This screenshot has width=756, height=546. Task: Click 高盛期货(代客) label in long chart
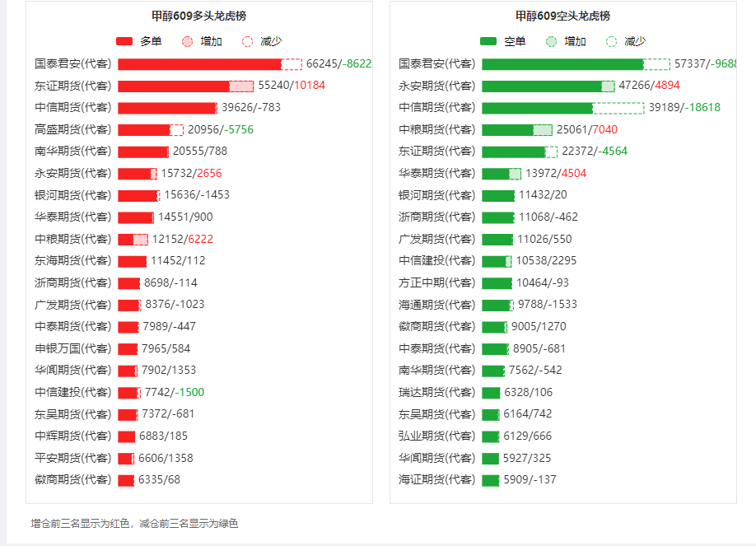click(72, 129)
